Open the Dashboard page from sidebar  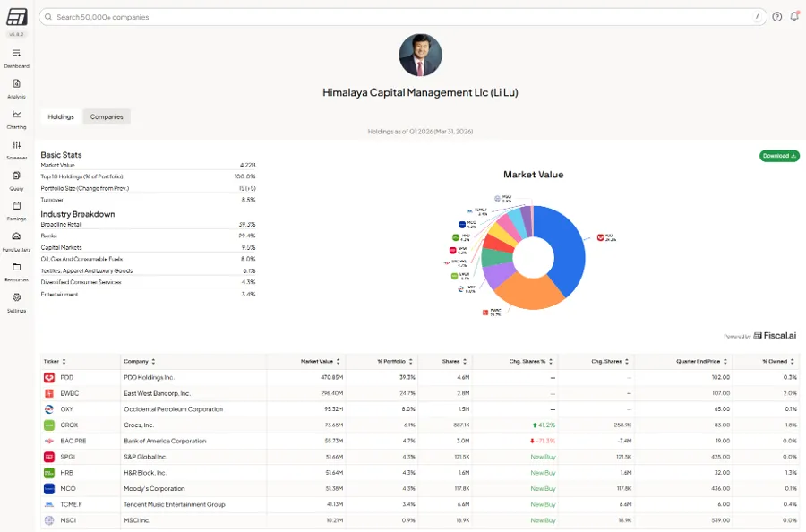(x=16, y=58)
